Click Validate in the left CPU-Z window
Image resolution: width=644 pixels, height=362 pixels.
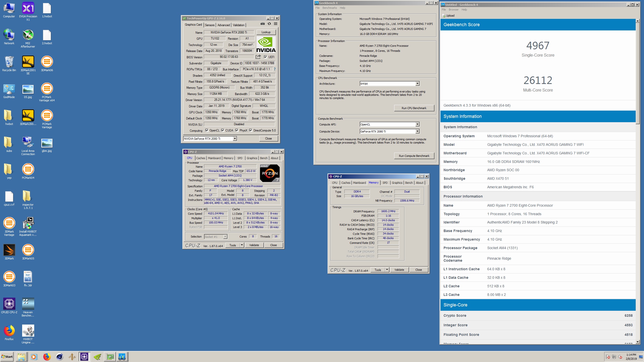point(254,245)
